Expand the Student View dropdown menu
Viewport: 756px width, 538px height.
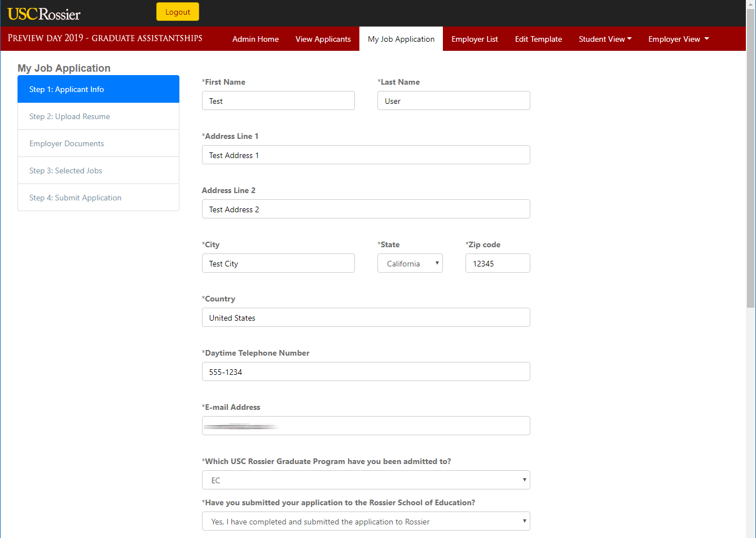(x=605, y=39)
